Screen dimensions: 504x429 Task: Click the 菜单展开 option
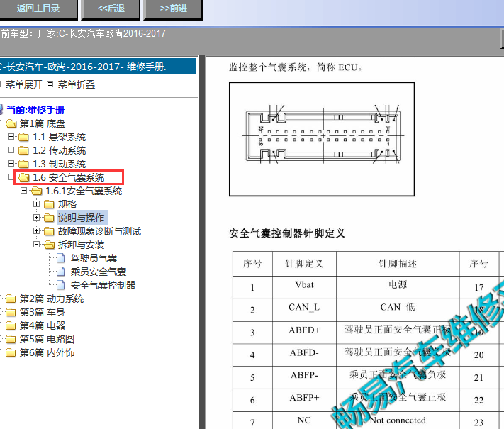(24, 84)
